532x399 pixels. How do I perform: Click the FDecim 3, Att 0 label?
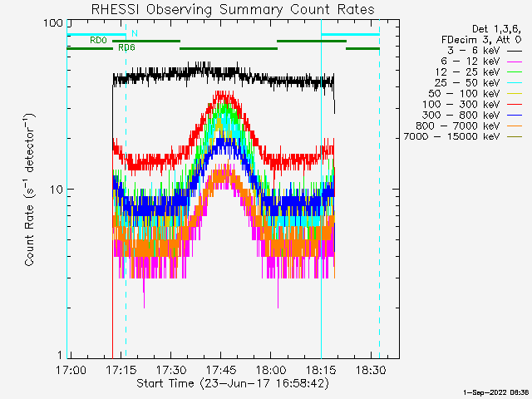[481, 40]
